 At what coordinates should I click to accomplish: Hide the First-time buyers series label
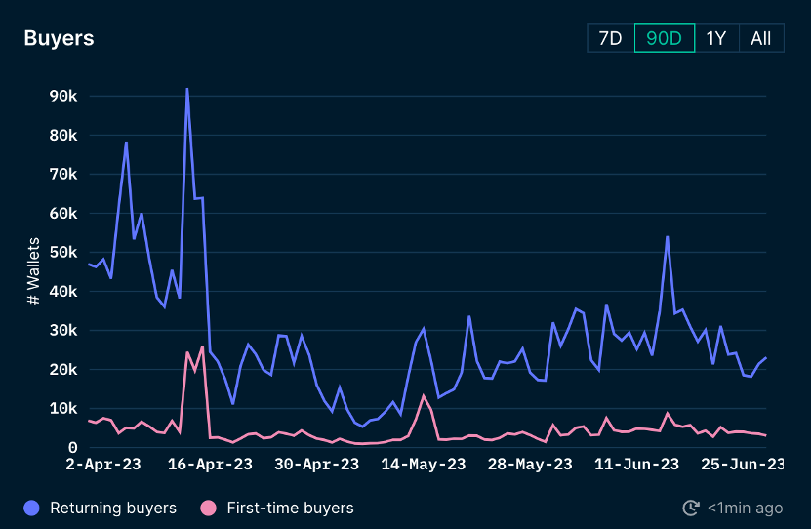[x=290, y=509]
